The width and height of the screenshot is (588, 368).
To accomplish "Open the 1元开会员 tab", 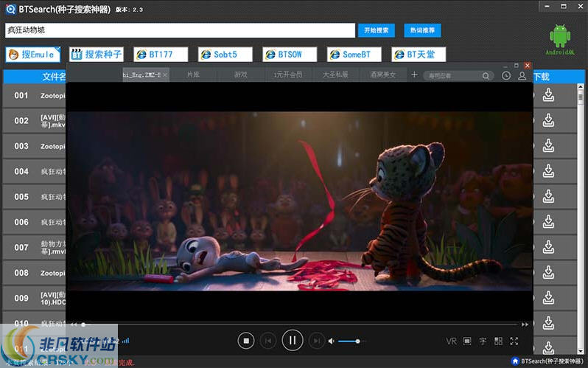I will click(287, 74).
